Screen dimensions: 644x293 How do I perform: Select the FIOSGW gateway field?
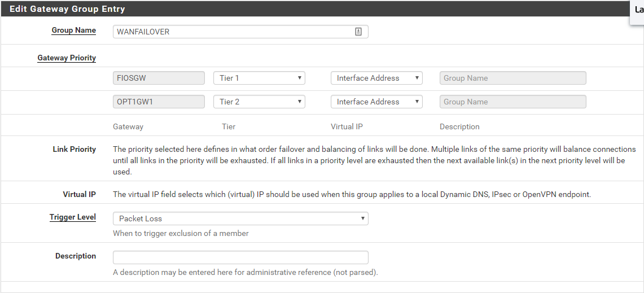click(159, 78)
